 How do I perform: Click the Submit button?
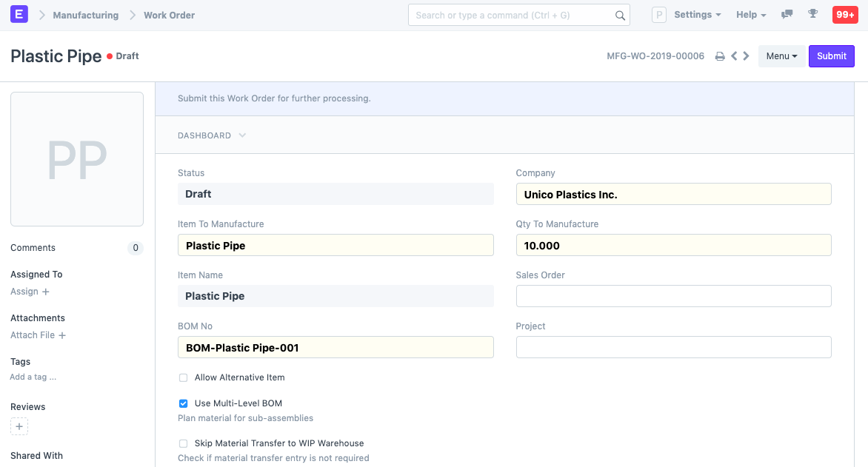pos(831,56)
